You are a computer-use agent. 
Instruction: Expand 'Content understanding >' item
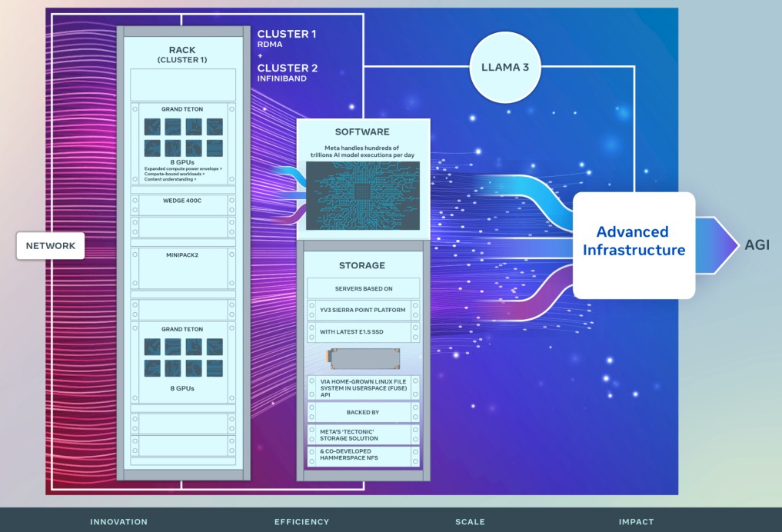[170, 179]
